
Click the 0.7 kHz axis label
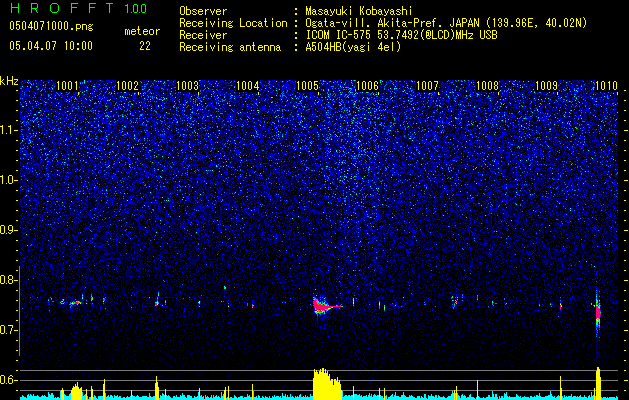click(9, 330)
